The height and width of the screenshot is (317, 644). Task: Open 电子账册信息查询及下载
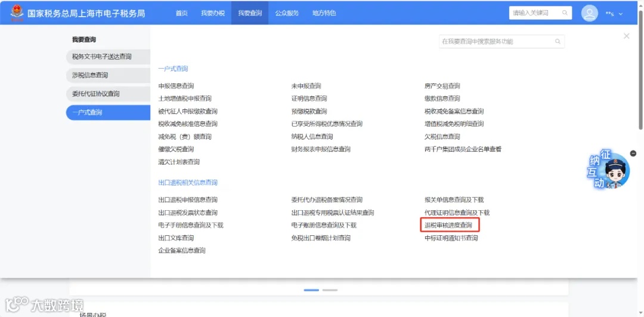324,225
